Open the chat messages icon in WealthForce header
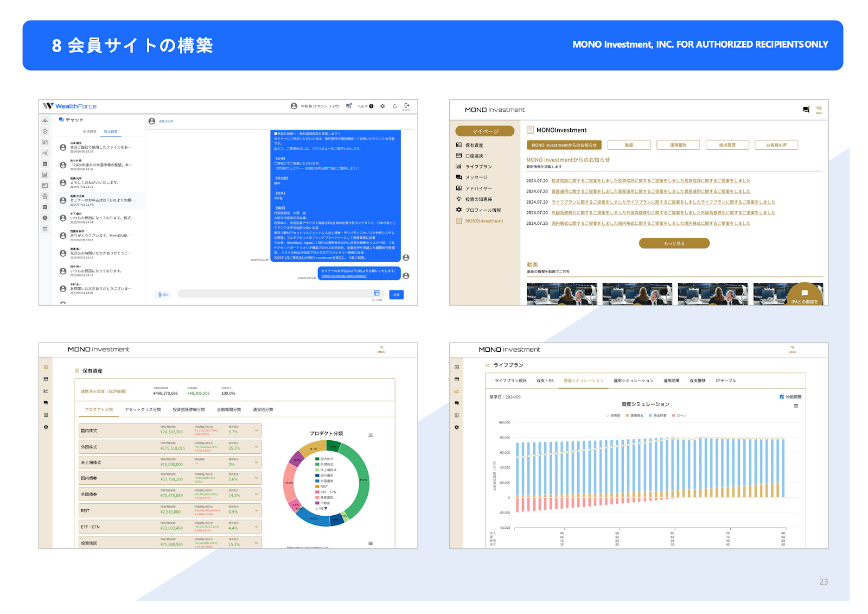The height and width of the screenshot is (614, 868). coord(349,106)
